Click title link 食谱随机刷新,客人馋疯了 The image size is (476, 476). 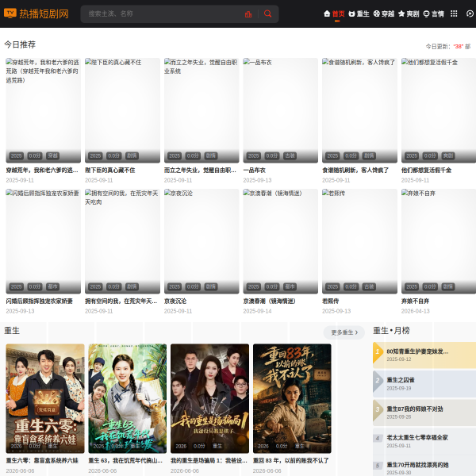coord(355,171)
